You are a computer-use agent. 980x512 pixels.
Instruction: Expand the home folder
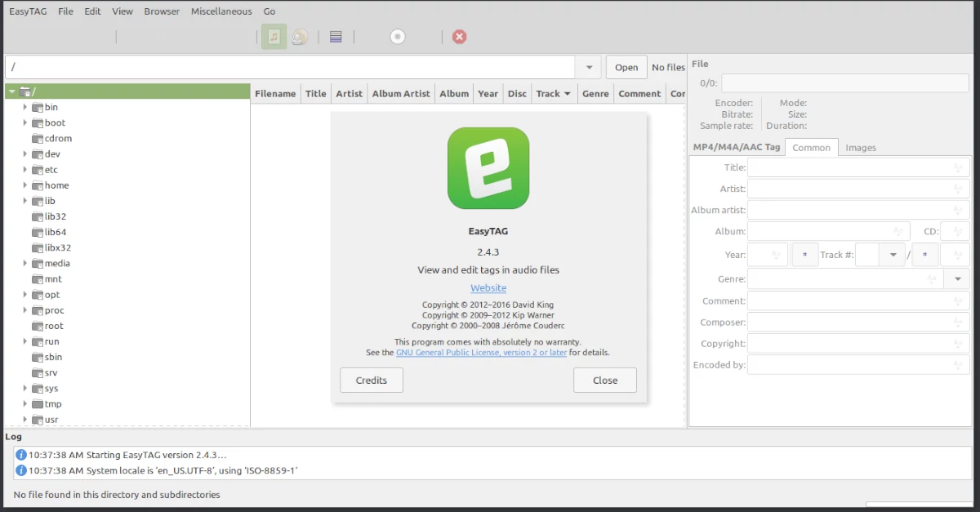pyautogui.click(x=25, y=185)
